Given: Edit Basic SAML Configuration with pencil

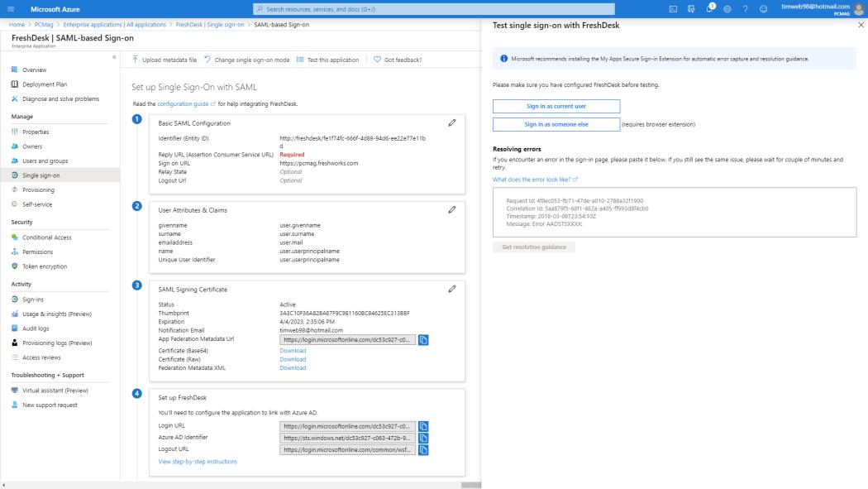Looking at the screenshot, I should 451,123.
